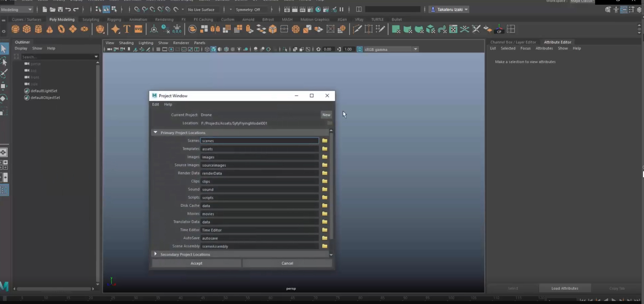The image size is (644, 304).
Task: Open the Edit menu in the Project Window
Action: coord(155,104)
